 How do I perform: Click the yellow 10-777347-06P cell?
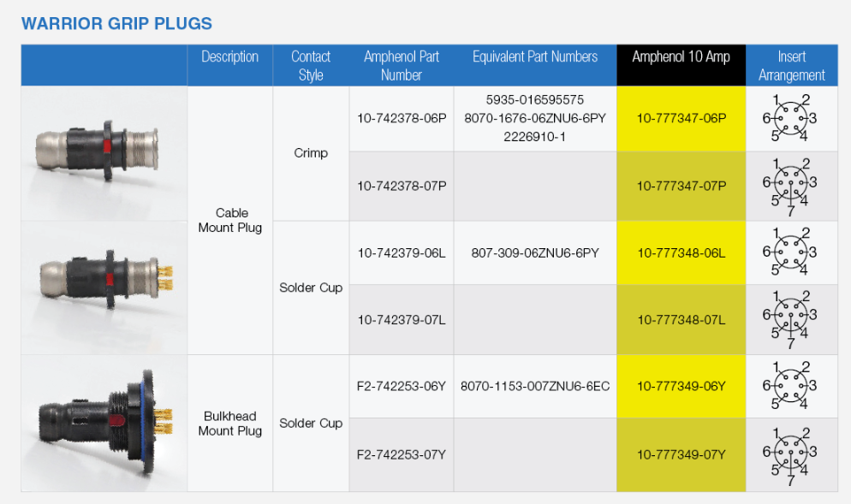(x=681, y=119)
